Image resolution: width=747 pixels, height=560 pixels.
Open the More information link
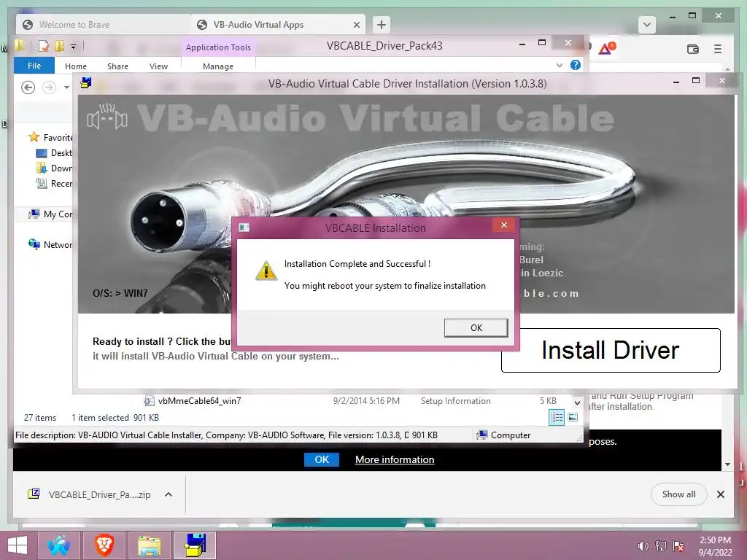click(395, 459)
